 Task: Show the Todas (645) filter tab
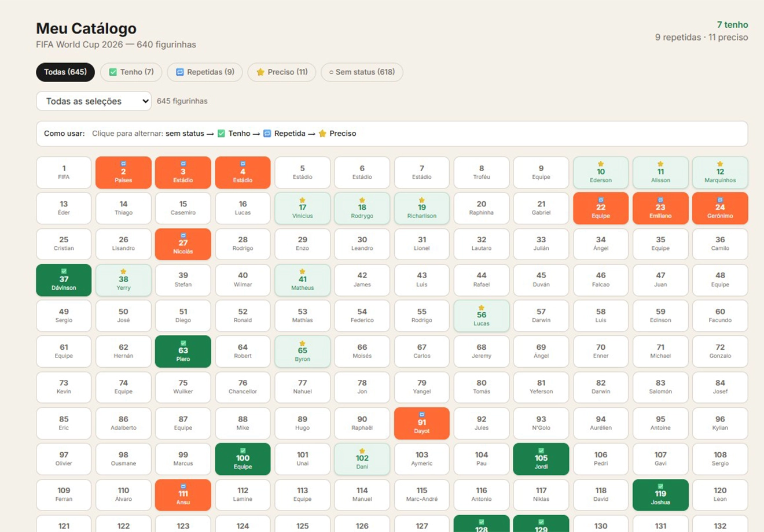click(65, 72)
